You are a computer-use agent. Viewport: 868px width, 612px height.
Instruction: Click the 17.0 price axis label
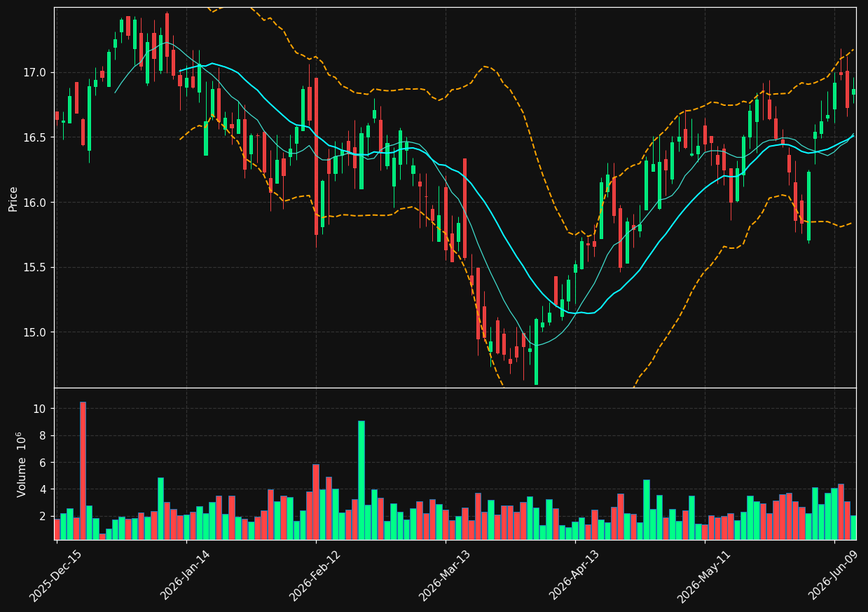[x=36, y=73]
